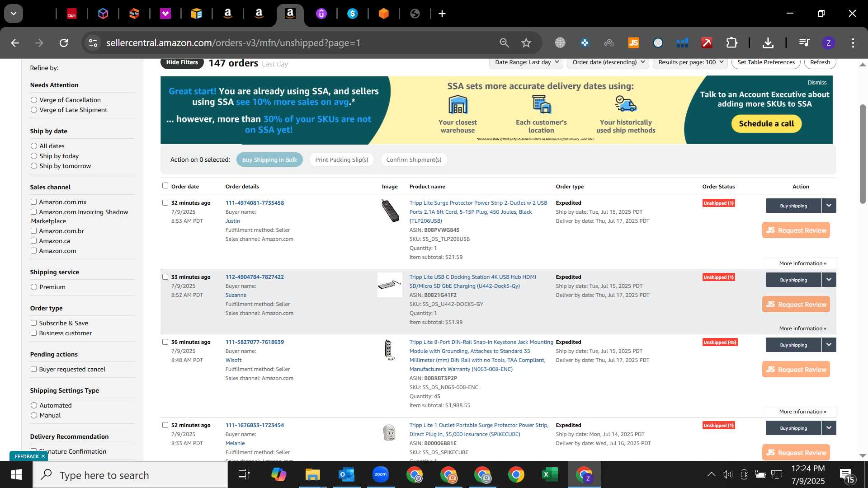
Task: Show hidden system tray icons
Action: 711,474
